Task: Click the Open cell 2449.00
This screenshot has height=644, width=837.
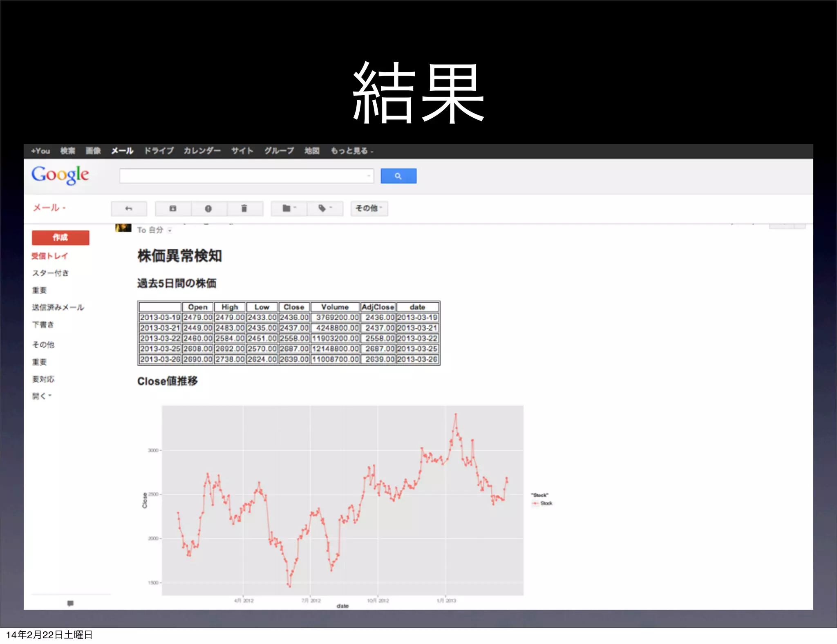Action: tap(198, 328)
